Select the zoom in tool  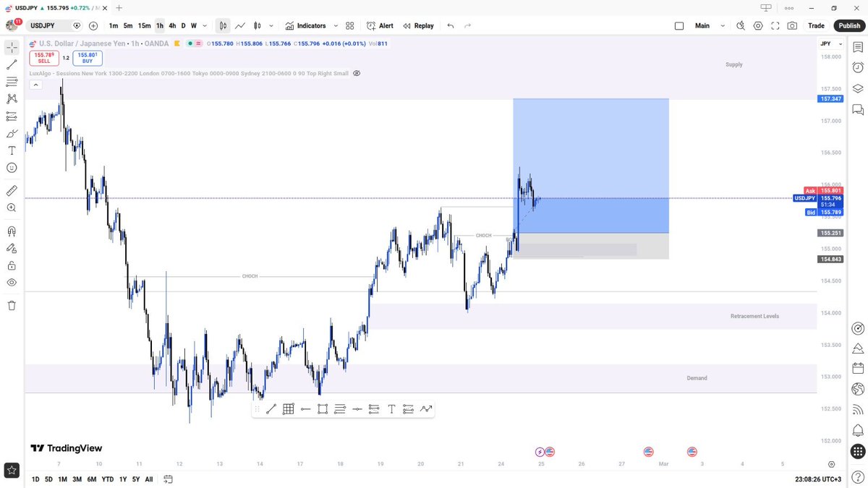[x=12, y=207]
